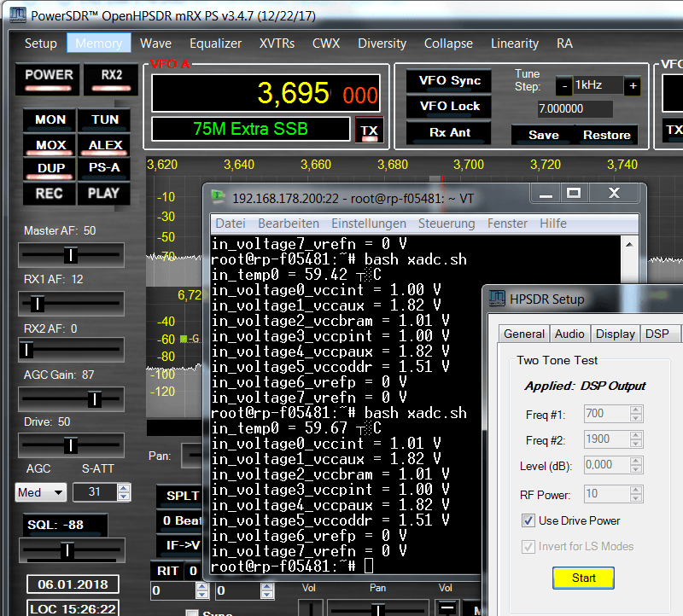Toggle the MON monitor button
Screen dimensions: 683x616
coord(50,120)
